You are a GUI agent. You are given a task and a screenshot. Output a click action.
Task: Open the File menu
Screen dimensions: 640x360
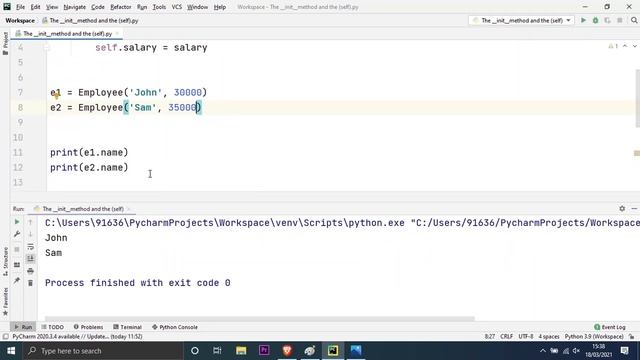coord(20,7)
